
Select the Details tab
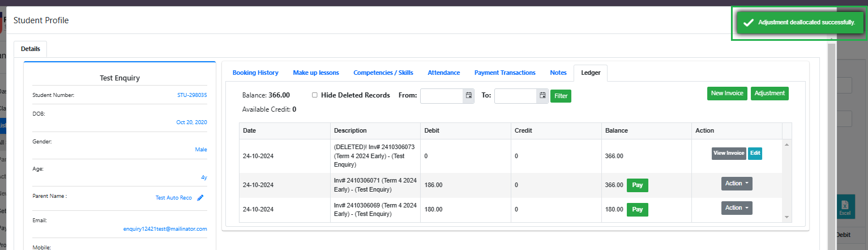tap(31, 49)
